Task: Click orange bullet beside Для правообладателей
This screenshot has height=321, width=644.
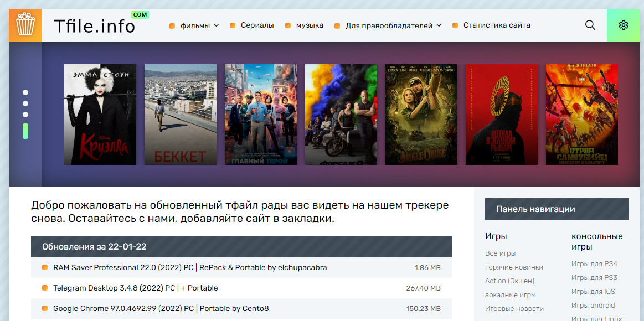Action: click(x=337, y=26)
